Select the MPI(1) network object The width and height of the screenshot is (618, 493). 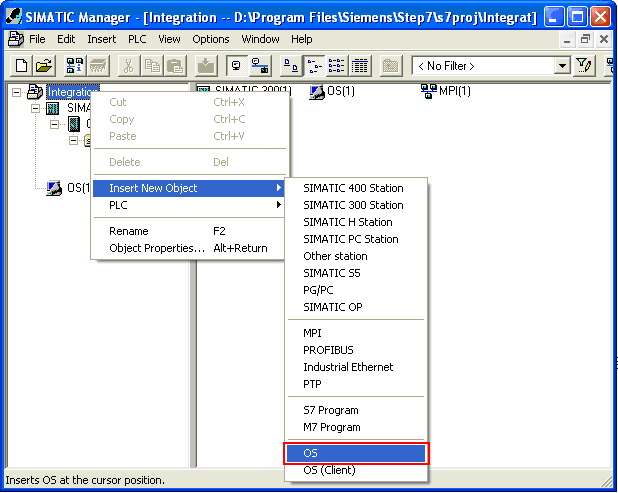(446, 91)
